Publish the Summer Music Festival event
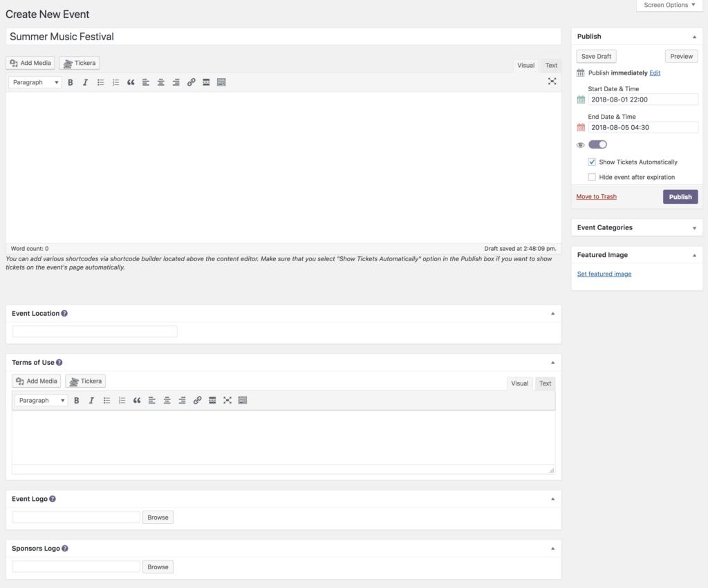 680,196
